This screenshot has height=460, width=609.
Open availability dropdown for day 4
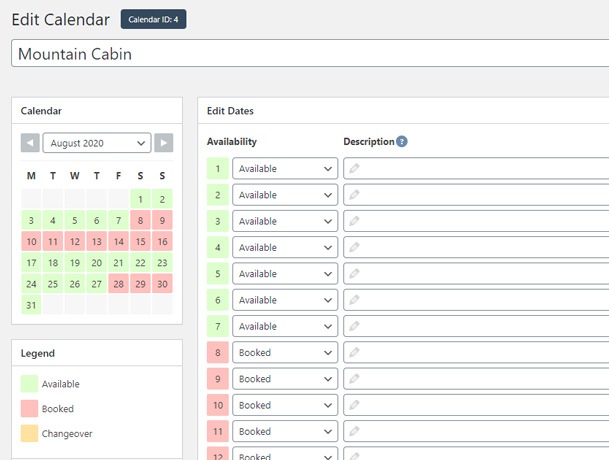(285, 247)
